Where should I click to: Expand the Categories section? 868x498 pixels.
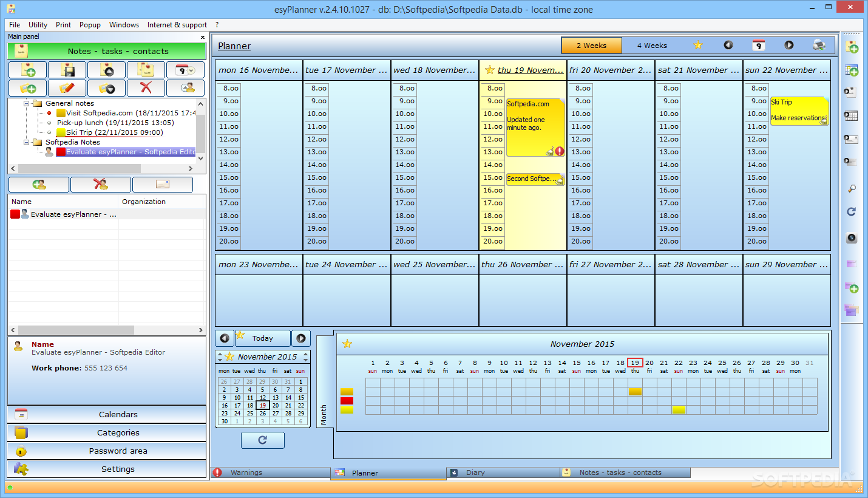[107, 432]
